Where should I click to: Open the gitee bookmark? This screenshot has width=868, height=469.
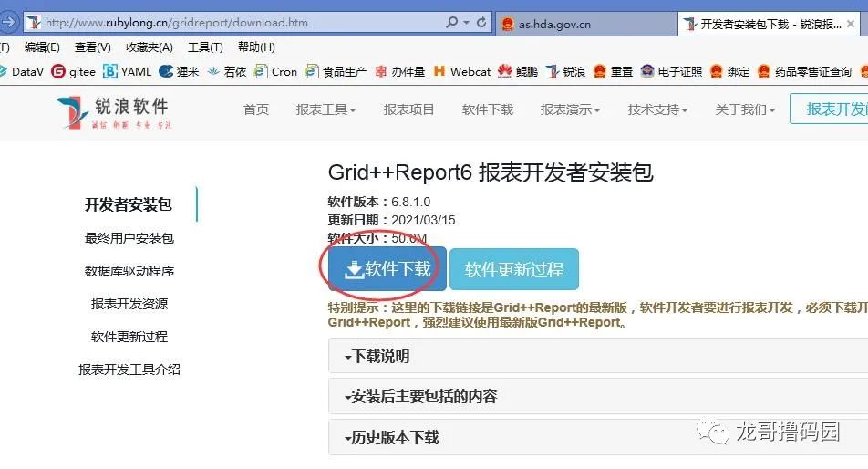click(x=73, y=71)
